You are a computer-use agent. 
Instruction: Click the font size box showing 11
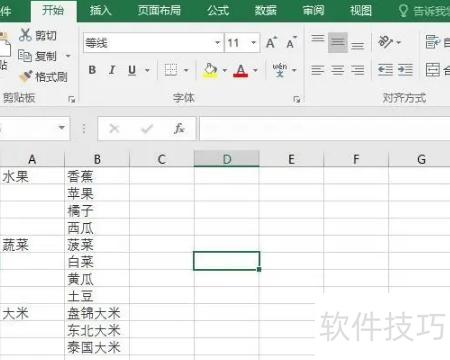point(237,43)
